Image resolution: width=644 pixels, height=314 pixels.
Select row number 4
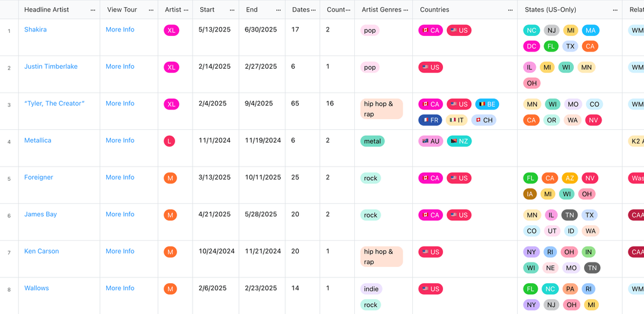coord(9,142)
